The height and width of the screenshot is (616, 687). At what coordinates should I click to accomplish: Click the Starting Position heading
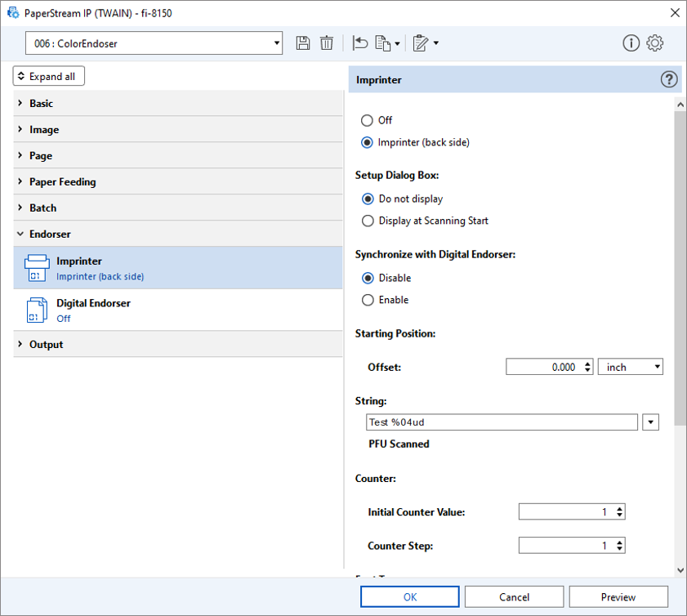(x=395, y=334)
